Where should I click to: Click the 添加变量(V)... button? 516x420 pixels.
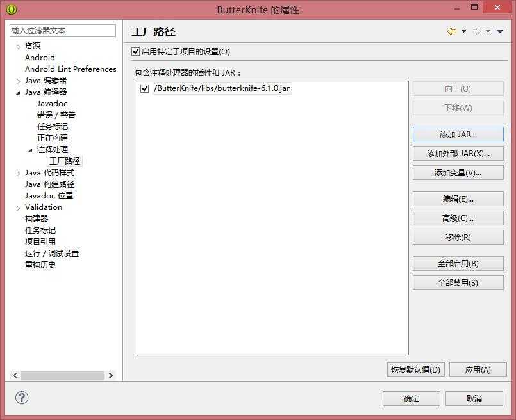pyautogui.click(x=458, y=172)
